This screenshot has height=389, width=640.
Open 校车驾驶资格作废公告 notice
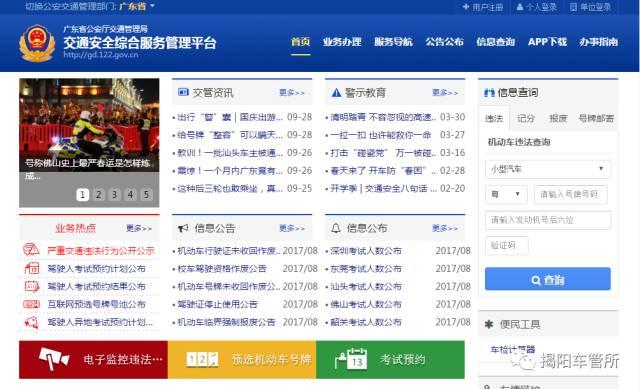[222, 269]
